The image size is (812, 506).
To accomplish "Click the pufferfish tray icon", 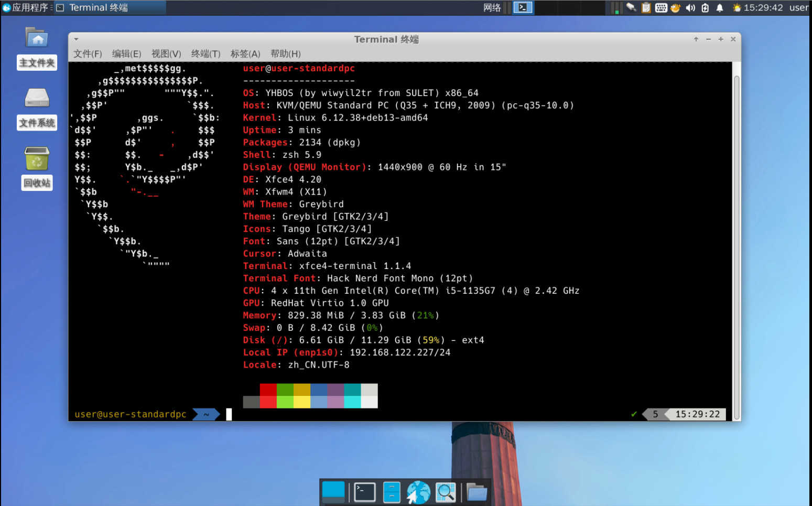I will pos(676,7).
